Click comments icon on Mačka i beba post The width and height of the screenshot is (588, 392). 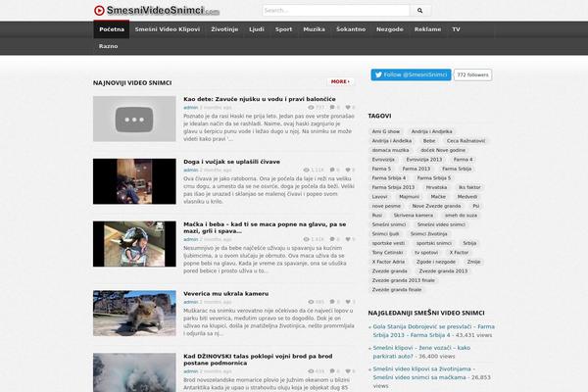(332, 239)
